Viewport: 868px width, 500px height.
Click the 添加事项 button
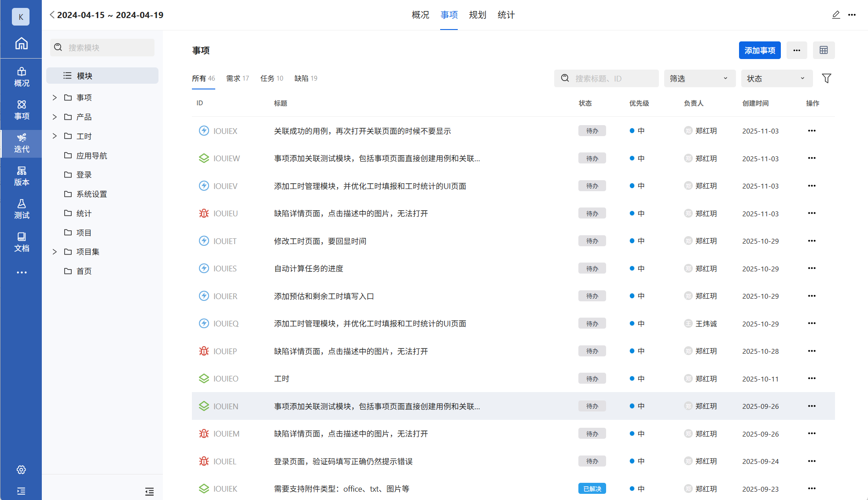click(x=759, y=50)
